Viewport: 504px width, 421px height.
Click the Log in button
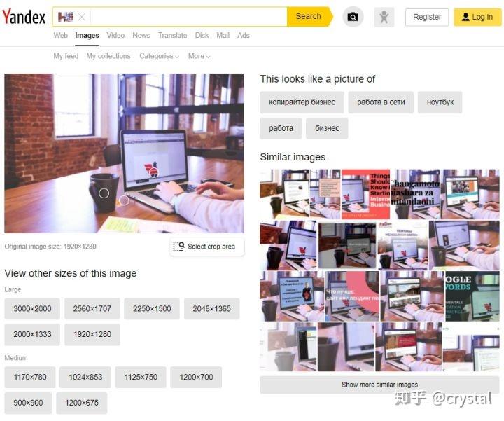point(477,17)
